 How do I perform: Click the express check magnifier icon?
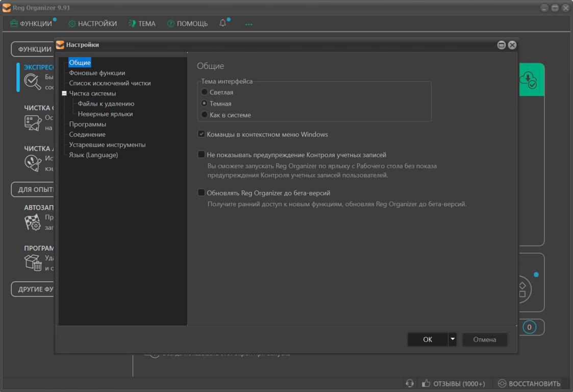(33, 82)
